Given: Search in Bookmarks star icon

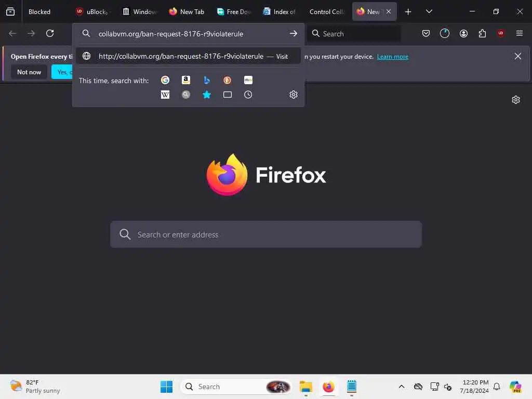Looking at the screenshot, I should click(x=207, y=95).
